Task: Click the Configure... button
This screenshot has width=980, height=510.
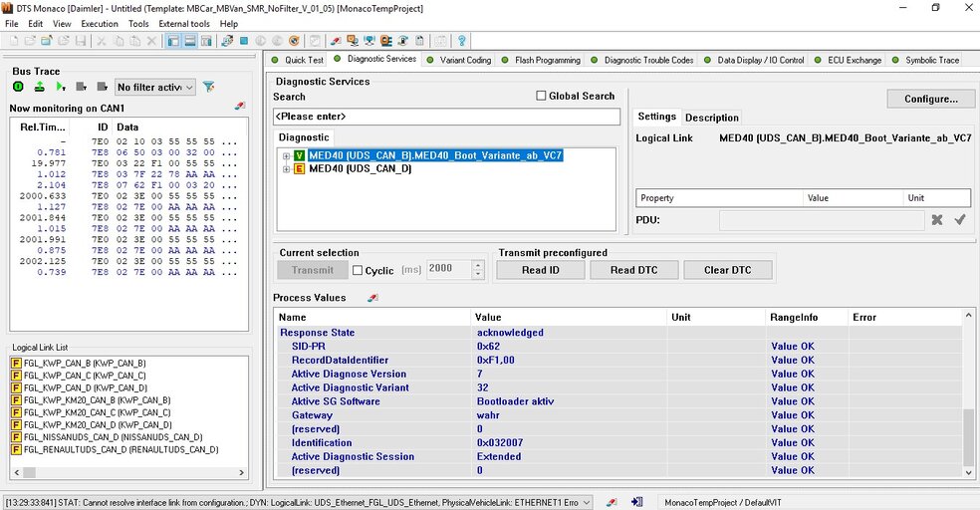Action: tap(930, 99)
